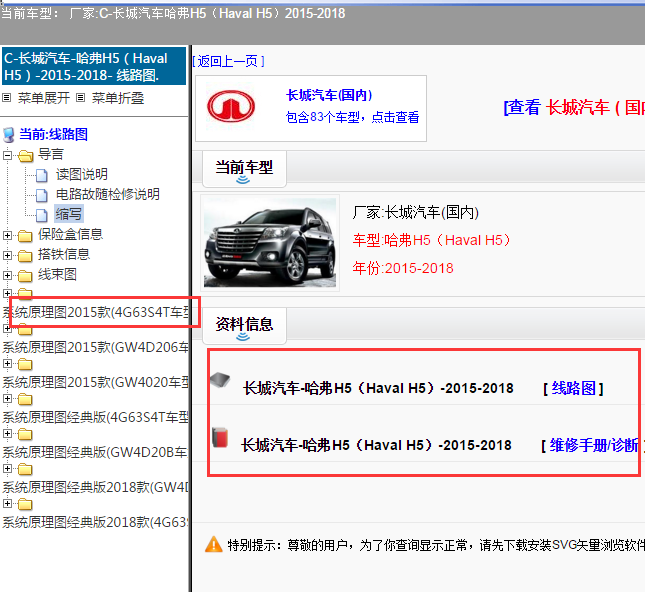Click folder icon above 系统原理图2015款(4G63S4T
Image resolution: width=645 pixels, height=592 pixels.
click(25, 293)
